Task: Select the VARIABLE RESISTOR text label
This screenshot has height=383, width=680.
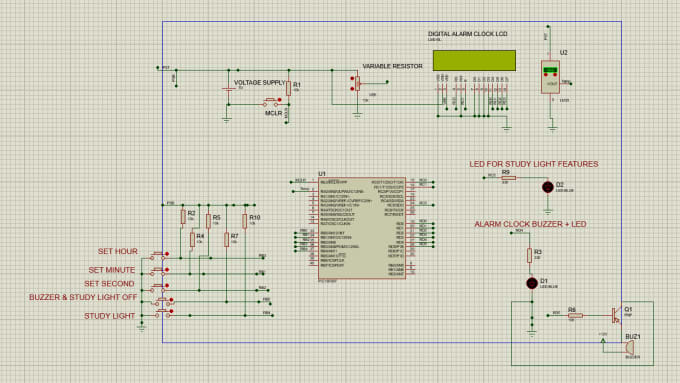Action: click(392, 66)
